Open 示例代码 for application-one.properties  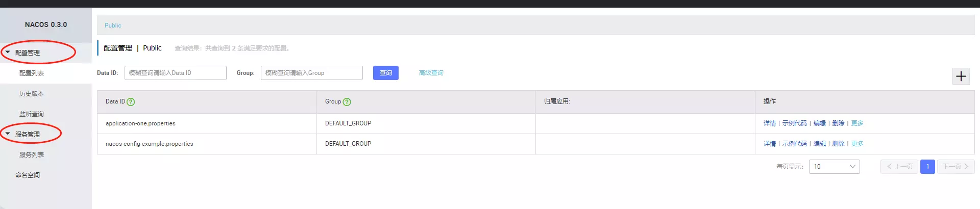795,123
